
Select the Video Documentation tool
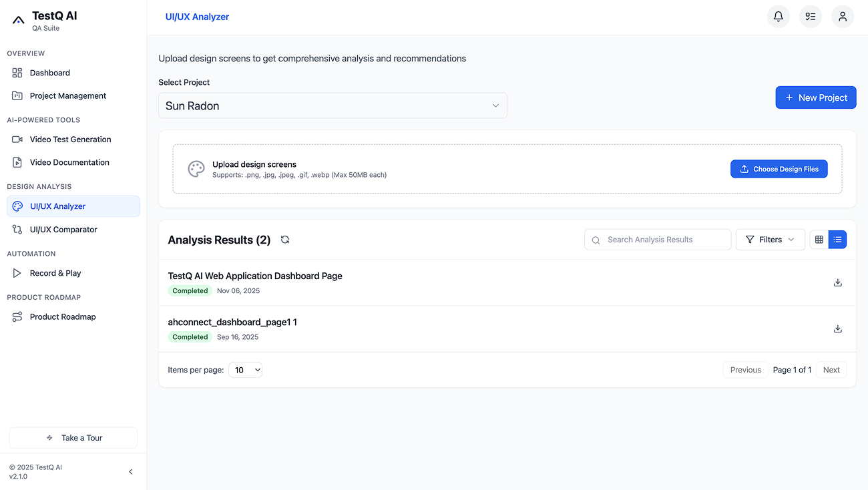(69, 162)
